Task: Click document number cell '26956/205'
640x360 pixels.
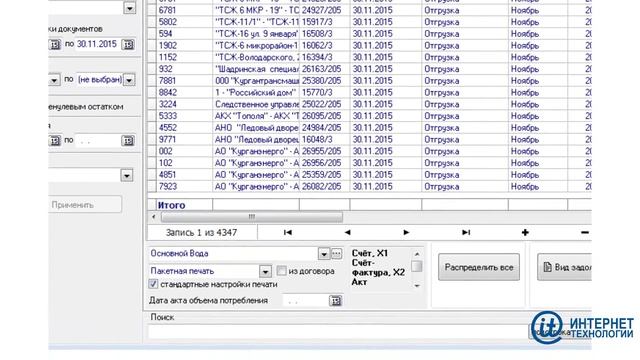Action: (324, 163)
